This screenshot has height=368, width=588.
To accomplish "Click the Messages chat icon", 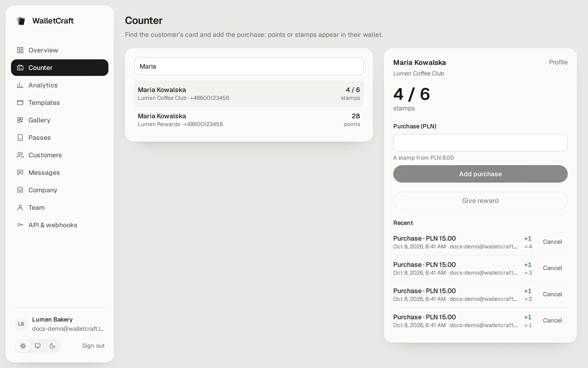I will click(20, 172).
